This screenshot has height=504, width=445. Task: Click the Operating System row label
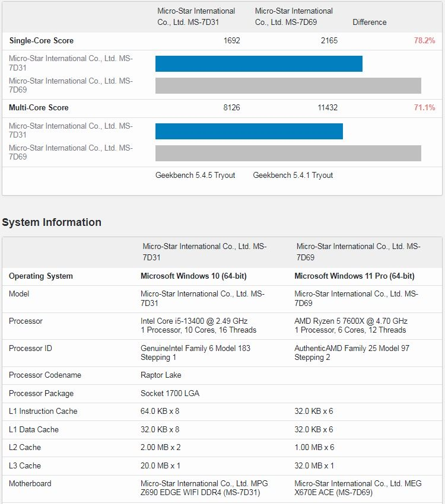(x=41, y=276)
